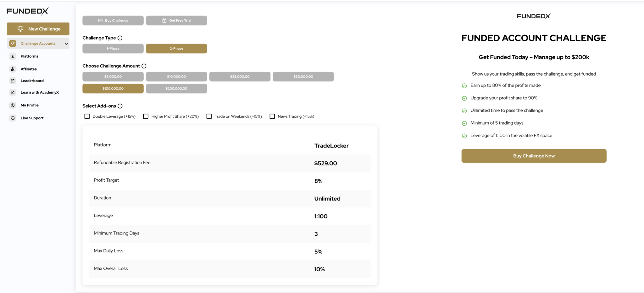Viewport: 644px width, 293px height.
Task: Select the Platforms download icon
Action: coord(13,56)
